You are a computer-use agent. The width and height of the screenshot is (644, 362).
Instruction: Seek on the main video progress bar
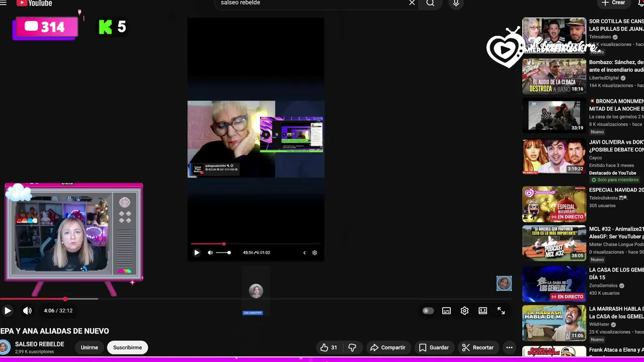point(256,299)
